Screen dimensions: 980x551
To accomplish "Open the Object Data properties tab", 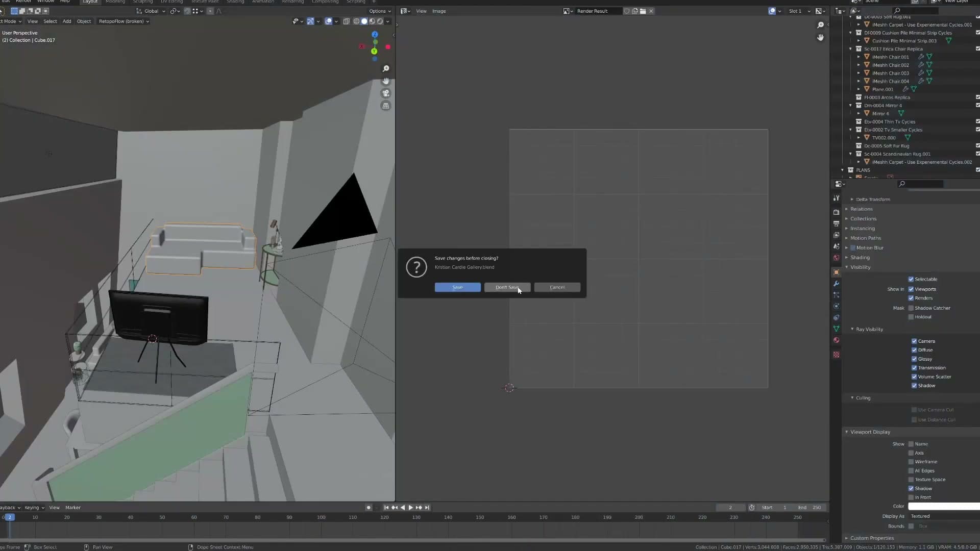I will (x=836, y=329).
